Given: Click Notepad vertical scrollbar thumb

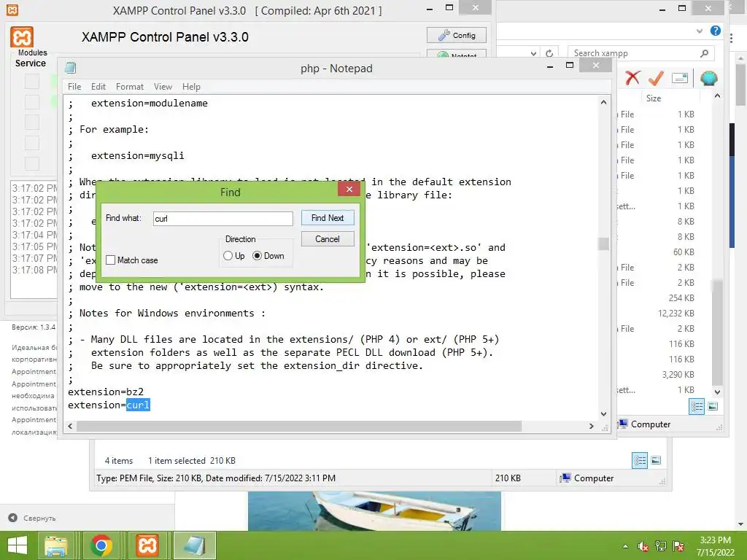Looking at the screenshot, I should click(603, 244).
